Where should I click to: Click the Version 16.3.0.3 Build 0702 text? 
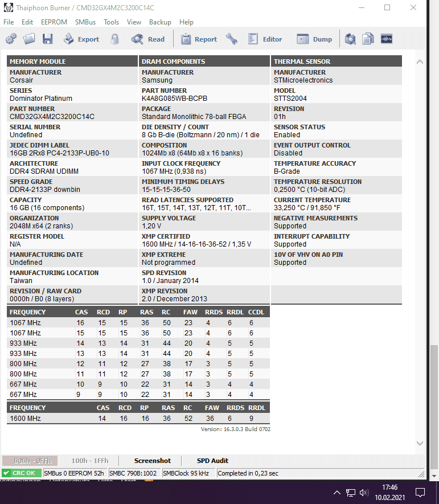tap(236, 429)
